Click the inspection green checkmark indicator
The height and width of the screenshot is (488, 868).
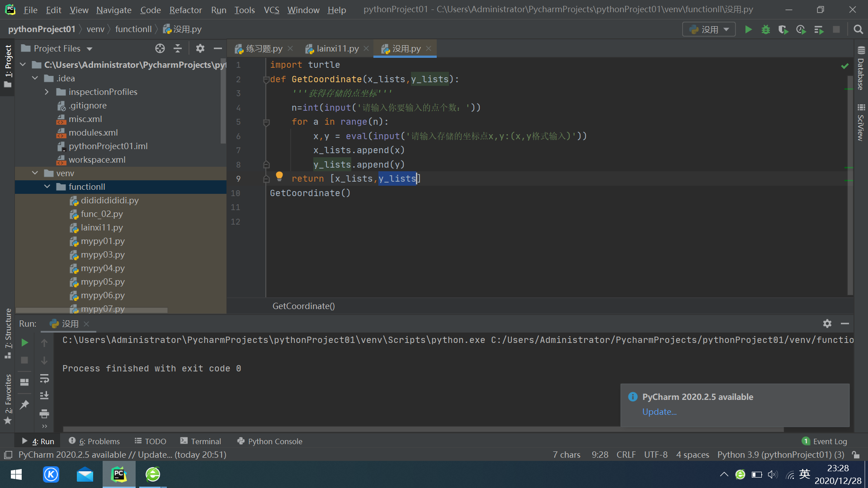pos(845,66)
